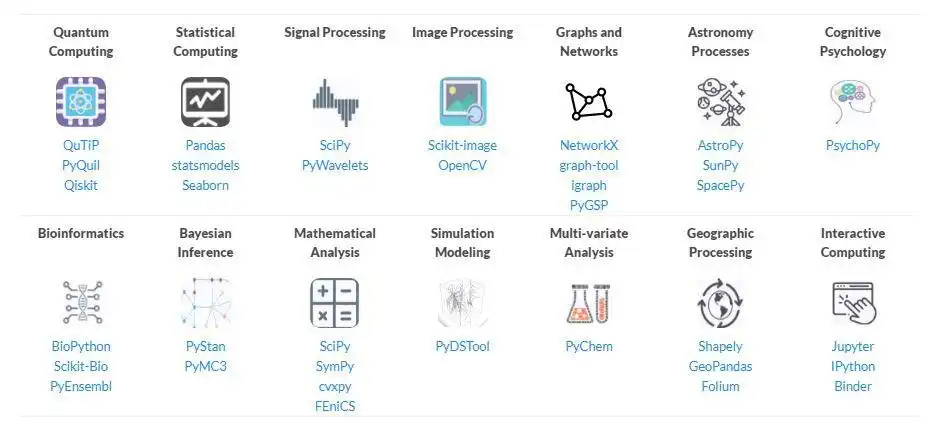Visit the BioPython link
This screenshot has width=930, height=436.
pos(81,346)
